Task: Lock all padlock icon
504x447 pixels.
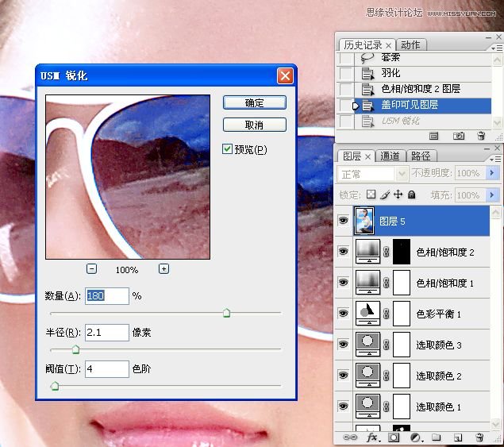Action: pos(412,195)
